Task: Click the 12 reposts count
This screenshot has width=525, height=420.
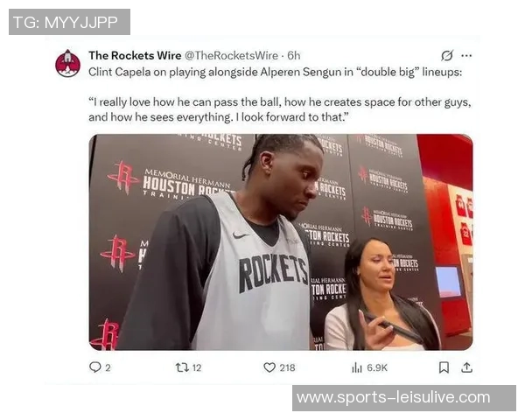Action: pyautogui.click(x=197, y=367)
